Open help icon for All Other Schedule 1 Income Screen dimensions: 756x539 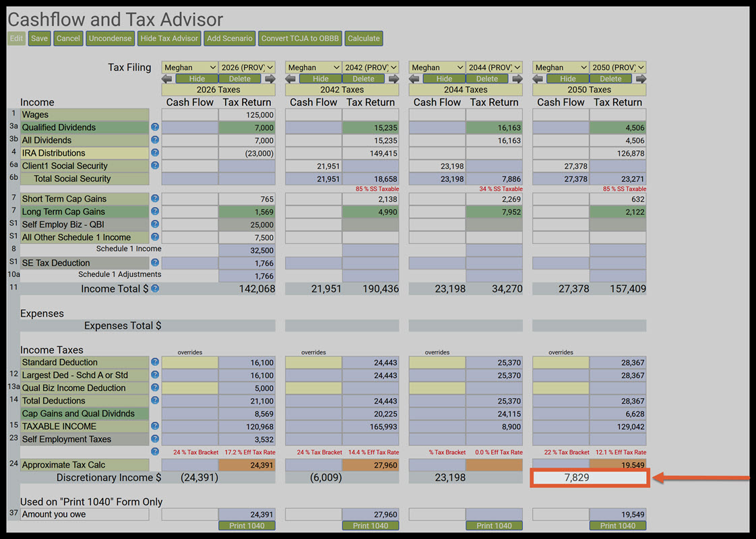tap(155, 237)
